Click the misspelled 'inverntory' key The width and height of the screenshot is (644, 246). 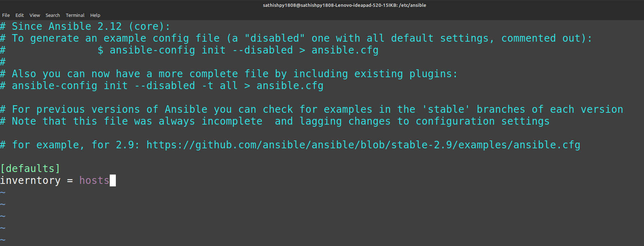coord(30,180)
